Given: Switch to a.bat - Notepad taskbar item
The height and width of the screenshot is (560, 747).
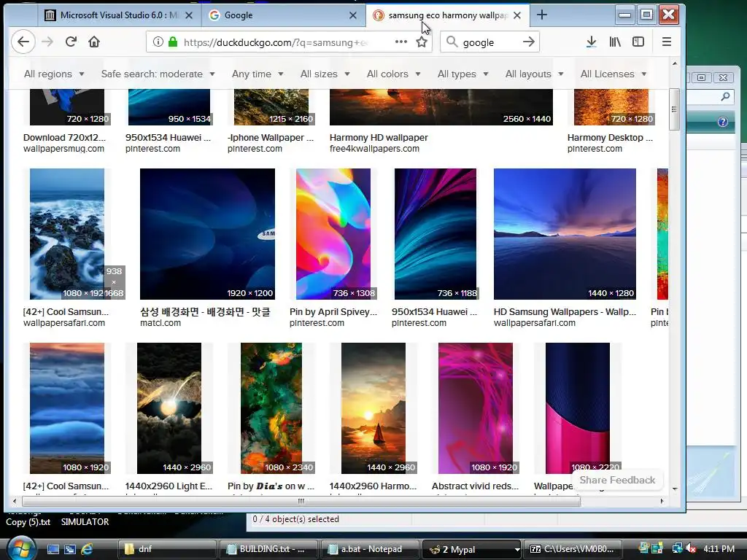Looking at the screenshot, I should [x=371, y=549].
